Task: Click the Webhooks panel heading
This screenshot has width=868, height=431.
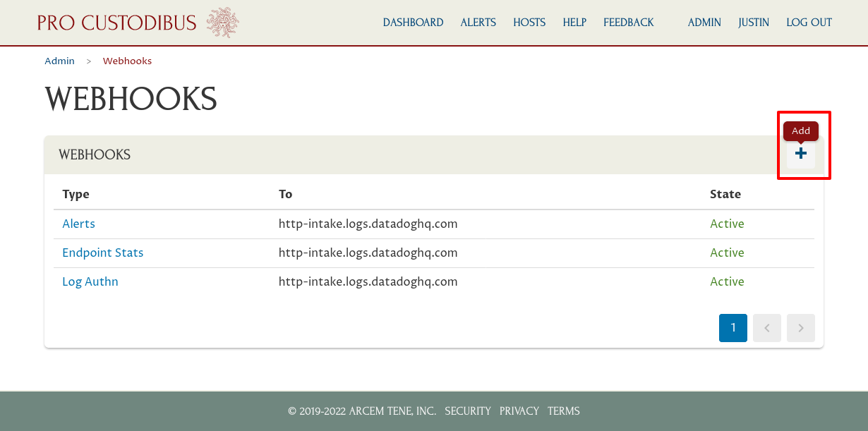Action: tap(95, 154)
